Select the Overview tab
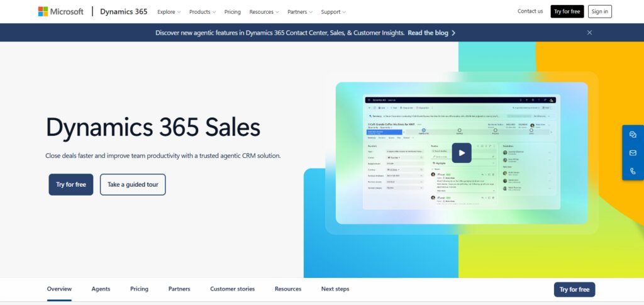This screenshot has width=644, height=305. point(59,289)
